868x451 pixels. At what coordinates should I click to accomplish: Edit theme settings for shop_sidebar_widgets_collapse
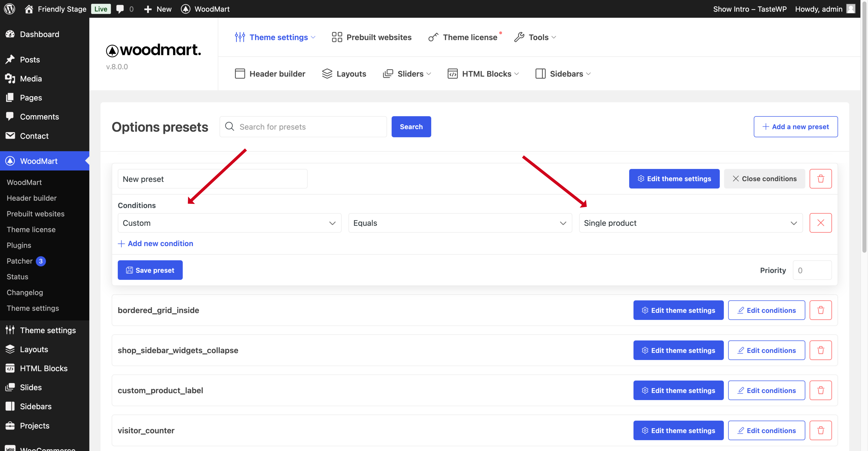pyautogui.click(x=678, y=350)
